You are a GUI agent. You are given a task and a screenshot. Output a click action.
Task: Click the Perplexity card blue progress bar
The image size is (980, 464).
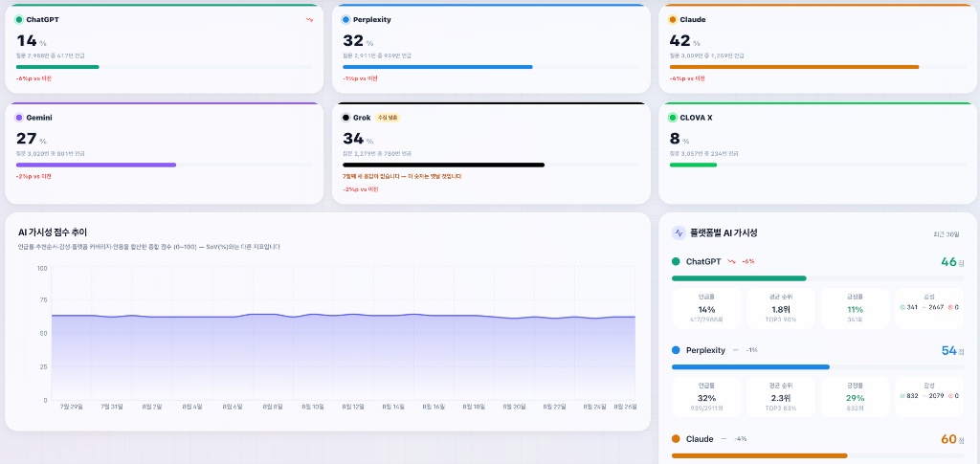pos(437,67)
